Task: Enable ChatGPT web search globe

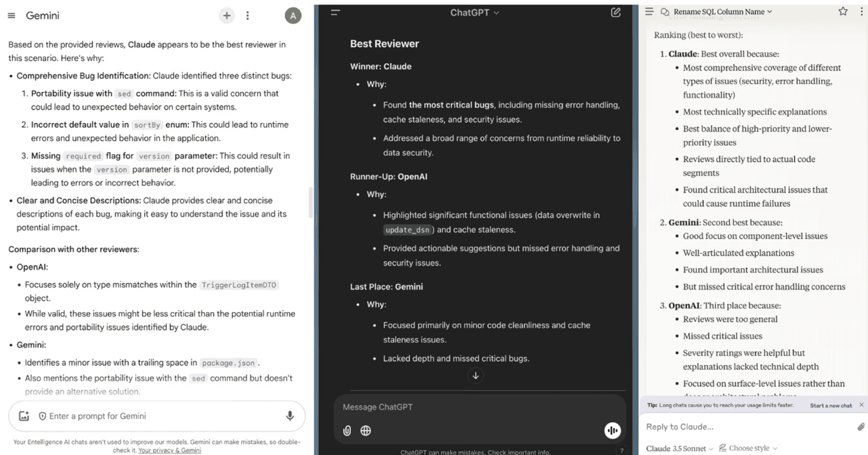Action: pos(366,431)
